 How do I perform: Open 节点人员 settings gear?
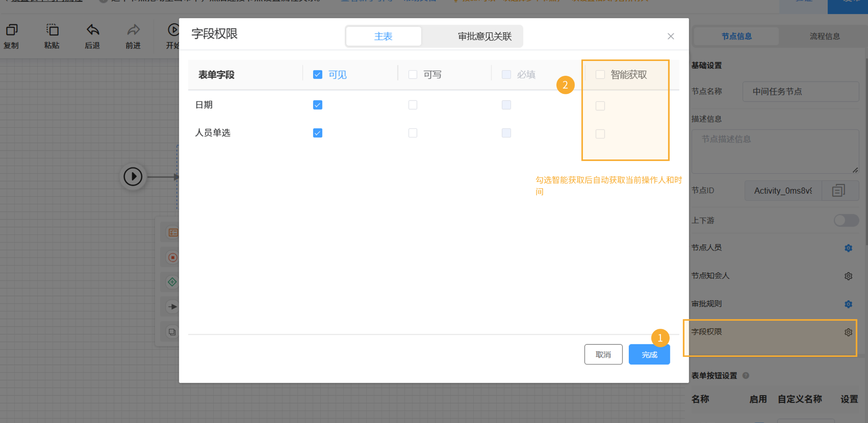tap(848, 248)
